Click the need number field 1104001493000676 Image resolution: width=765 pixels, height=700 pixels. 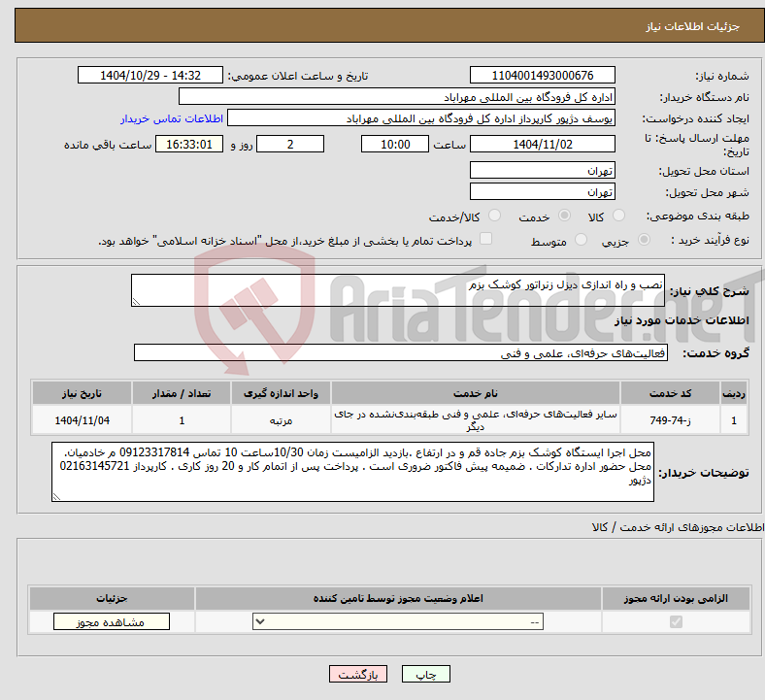click(x=542, y=75)
